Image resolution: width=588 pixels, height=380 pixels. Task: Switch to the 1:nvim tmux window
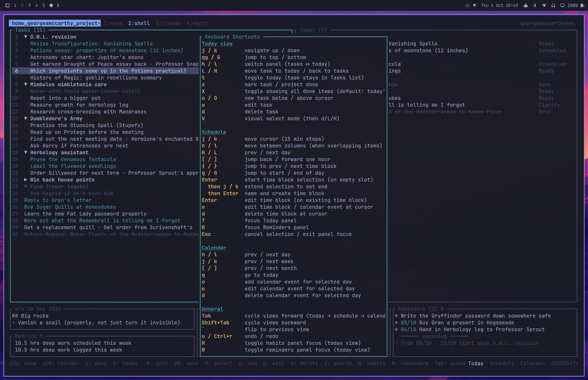113,23
